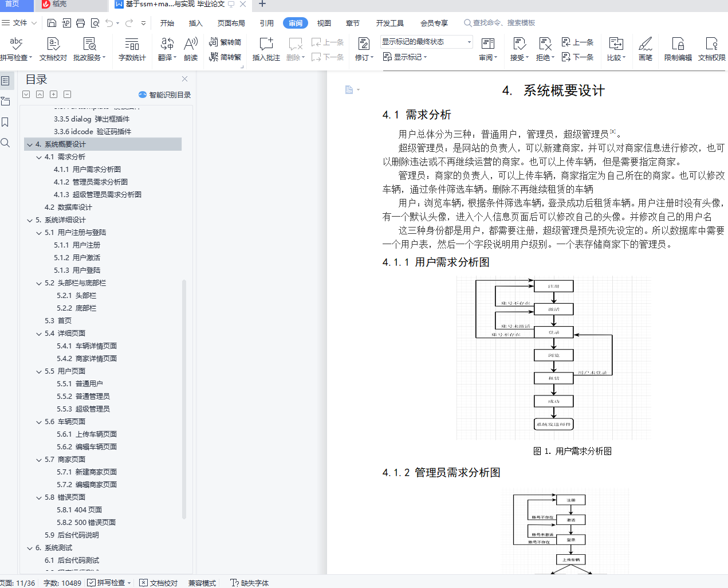Accept the tracked change (接受)

[519, 49]
